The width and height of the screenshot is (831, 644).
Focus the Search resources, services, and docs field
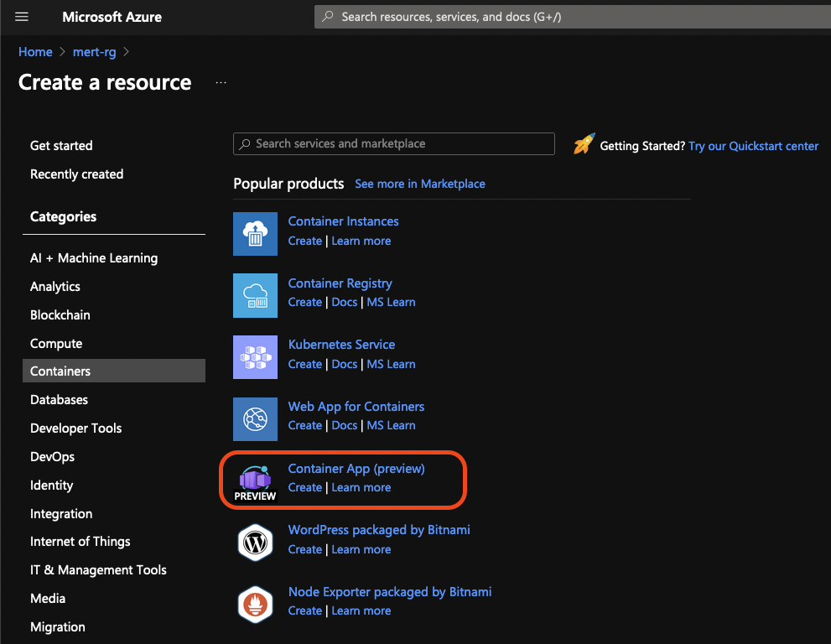(573, 17)
